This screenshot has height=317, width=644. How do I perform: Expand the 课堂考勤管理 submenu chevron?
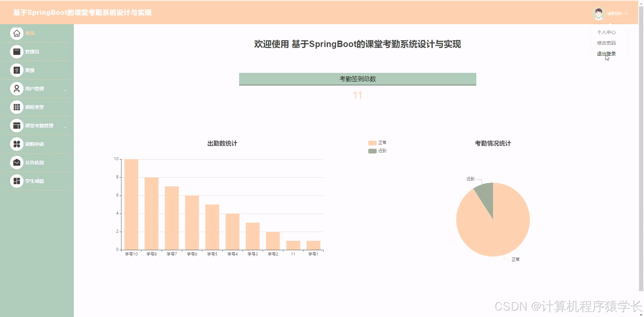(x=66, y=127)
